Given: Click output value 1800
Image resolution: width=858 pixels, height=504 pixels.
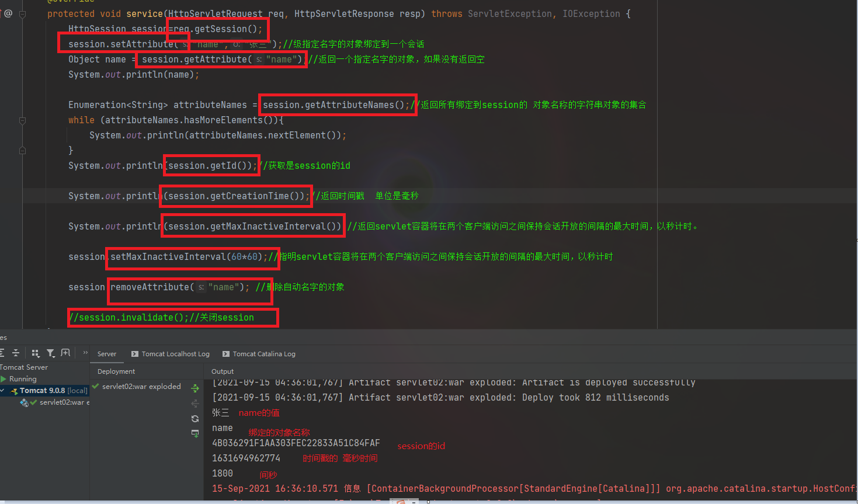Looking at the screenshot, I should click(223, 474).
